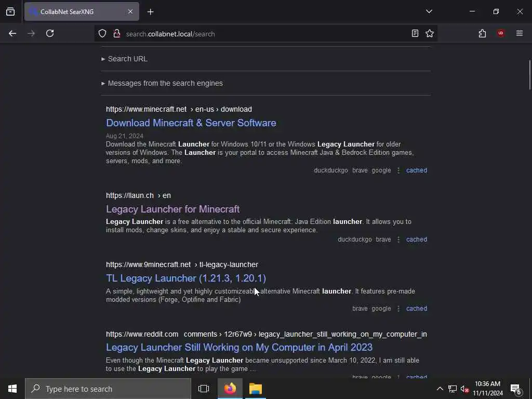Viewport: 532px width, 399px height.
Task: Open the Windows Start menu
Action: pyautogui.click(x=12, y=389)
